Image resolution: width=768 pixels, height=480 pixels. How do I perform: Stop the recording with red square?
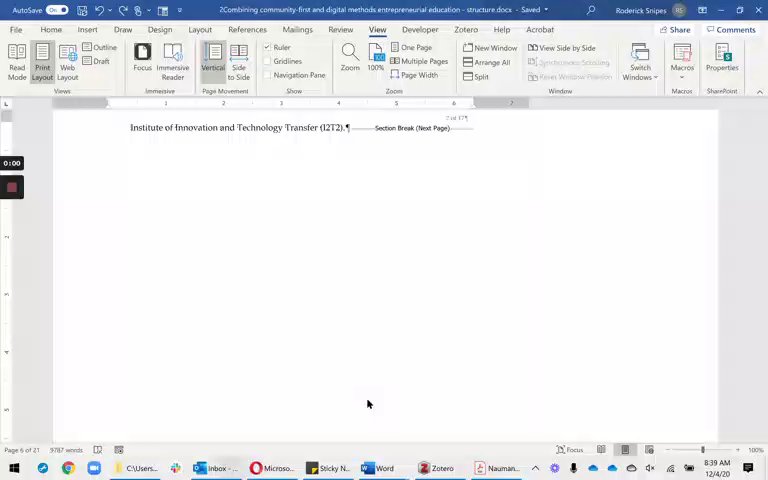[x=12, y=187]
